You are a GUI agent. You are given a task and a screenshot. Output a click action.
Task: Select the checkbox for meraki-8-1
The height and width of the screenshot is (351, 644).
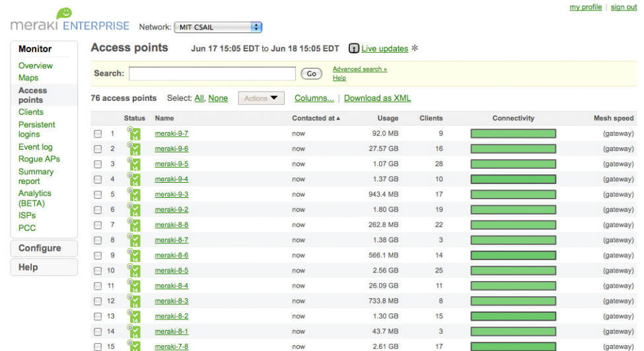(98, 332)
